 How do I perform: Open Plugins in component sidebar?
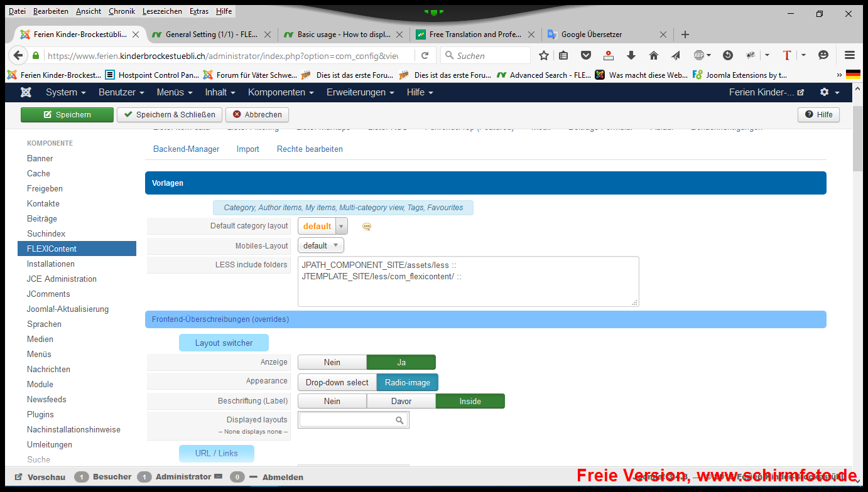point(40,415)
